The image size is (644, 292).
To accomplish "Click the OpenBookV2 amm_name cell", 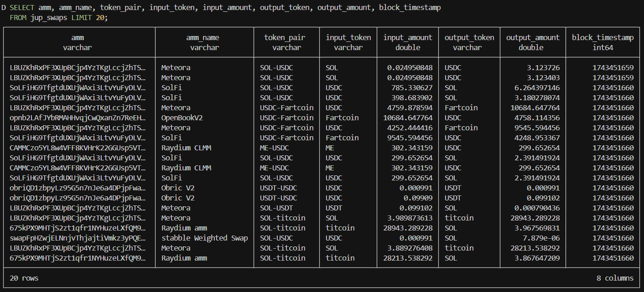I will (x=182, y=118).
